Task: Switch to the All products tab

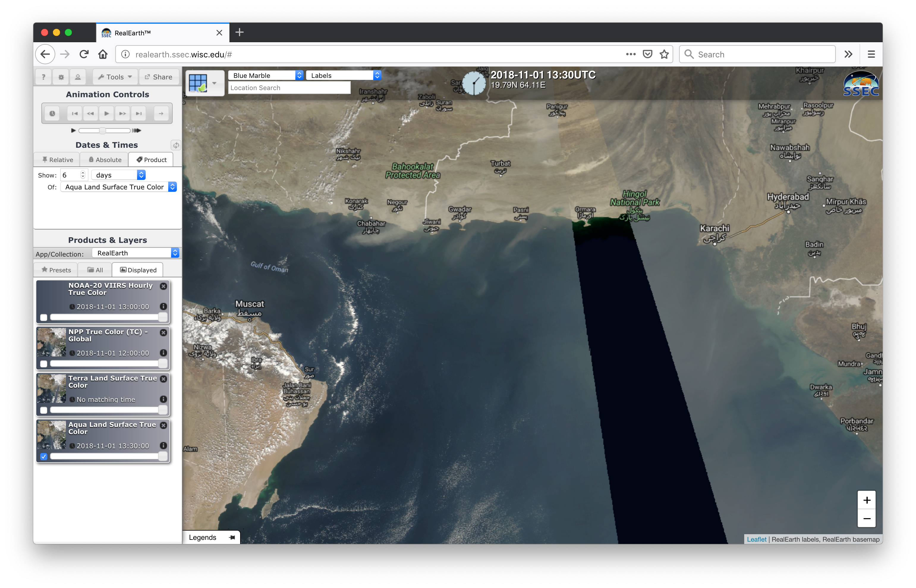Action: 95,270
